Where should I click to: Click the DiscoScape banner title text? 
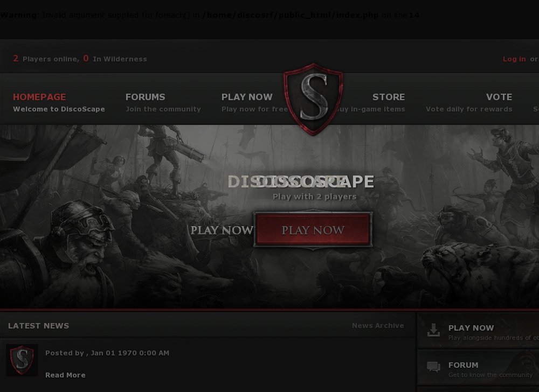point(301,181)
